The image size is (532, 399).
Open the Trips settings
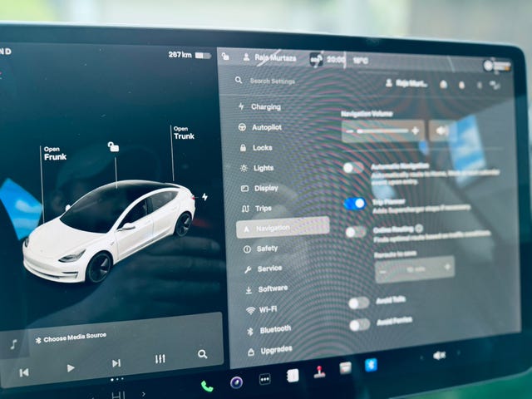(257, 209)
